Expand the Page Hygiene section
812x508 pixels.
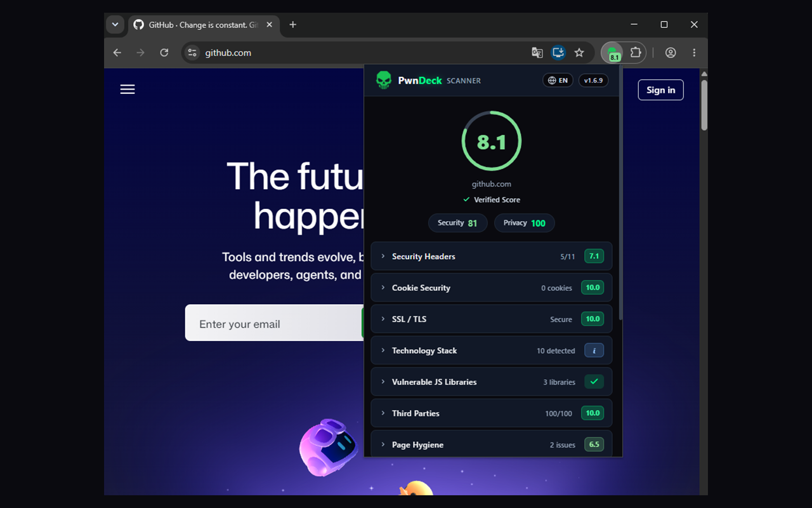492,443
